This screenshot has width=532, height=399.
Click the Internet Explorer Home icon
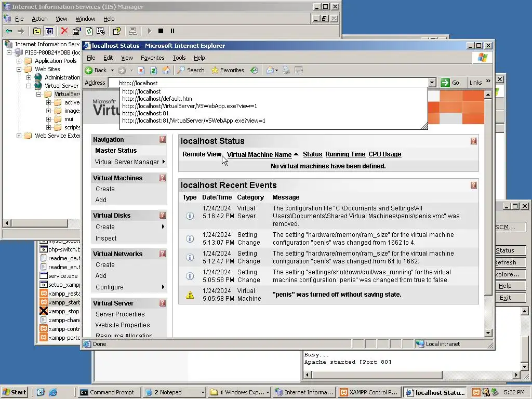[x=166, y=70]
